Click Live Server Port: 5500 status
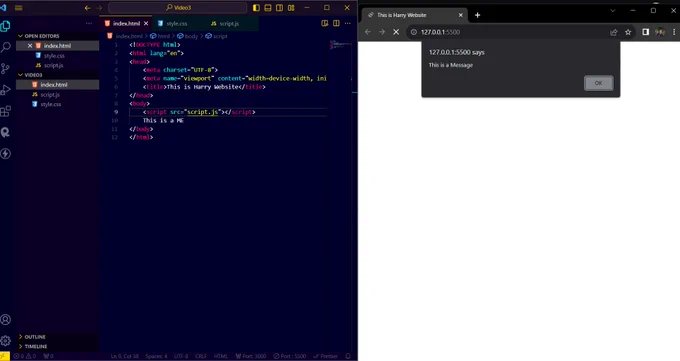Screen dimensions: 680x361 tap(290, 356)
